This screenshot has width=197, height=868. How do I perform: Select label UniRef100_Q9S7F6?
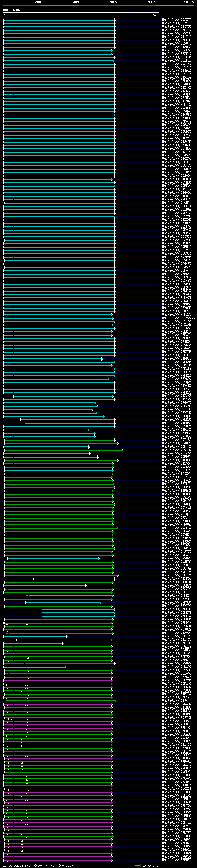coord(177,67)
